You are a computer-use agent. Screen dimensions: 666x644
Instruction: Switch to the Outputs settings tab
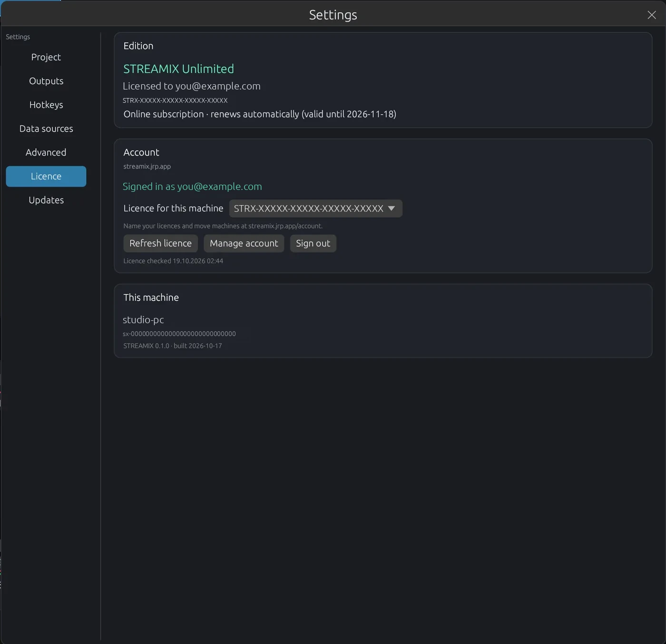pyautogui.click(x=46, y=81)
